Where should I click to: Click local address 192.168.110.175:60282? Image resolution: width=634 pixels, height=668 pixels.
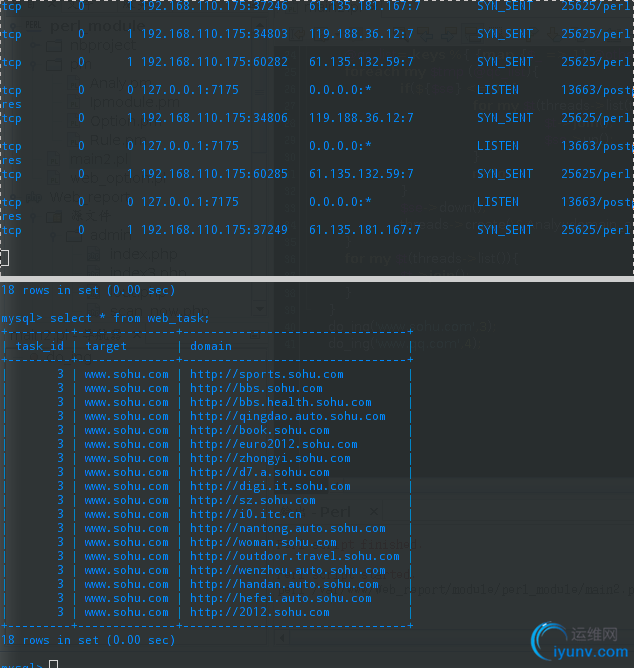[x=214, y=62]
